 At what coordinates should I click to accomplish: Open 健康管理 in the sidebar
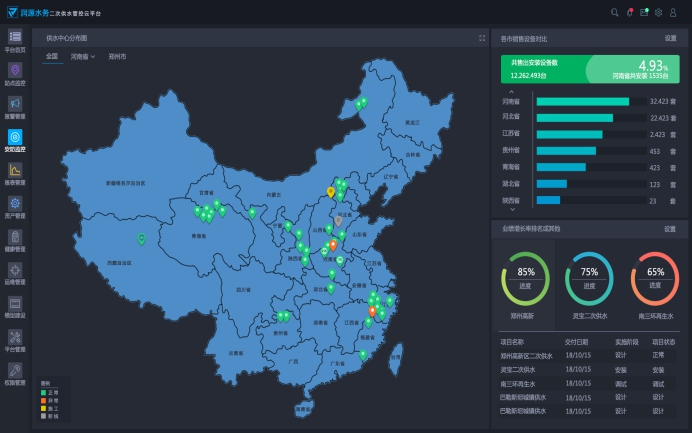pyautogui.click(x=15, y=238)
